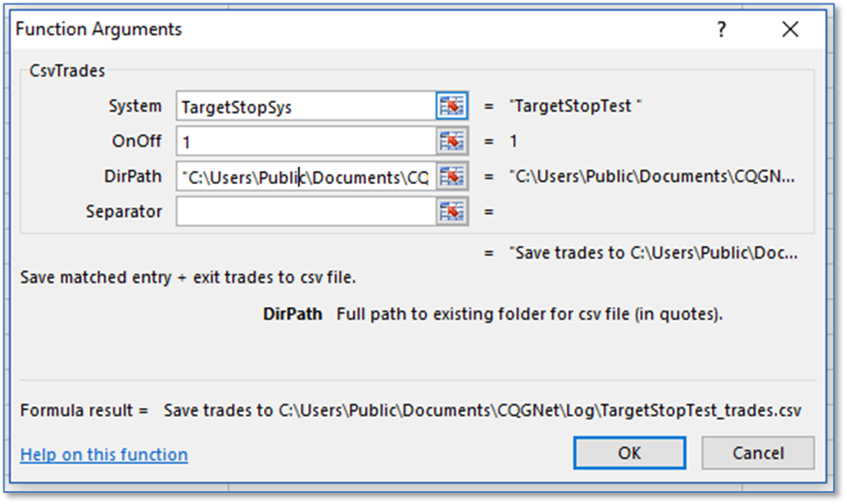Image resolution: width=847 pixels, height=504 pixels.
Task: Click into the System input containing TargetStopSys
Action: click(x=303, y=106)
